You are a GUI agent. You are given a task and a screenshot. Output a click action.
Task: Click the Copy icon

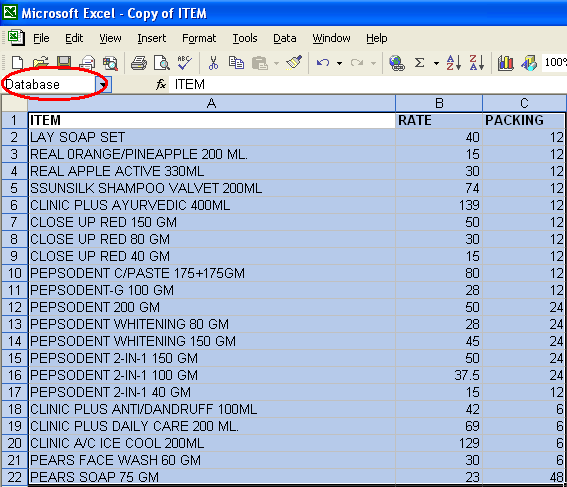click(236, 63)
